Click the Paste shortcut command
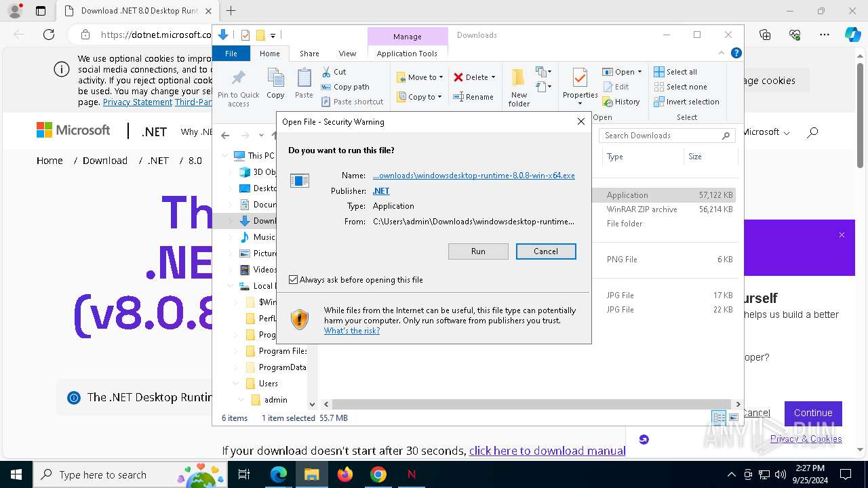The height and width of the screenshot is (488, 868). [x=353, y=102]
